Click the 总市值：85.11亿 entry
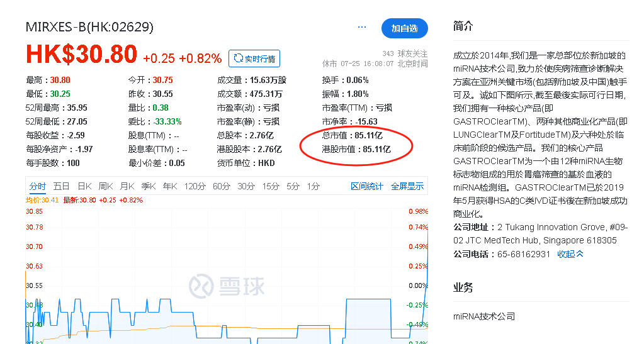The height and width of the screenshot is (344, 644). tap(353, 135)
